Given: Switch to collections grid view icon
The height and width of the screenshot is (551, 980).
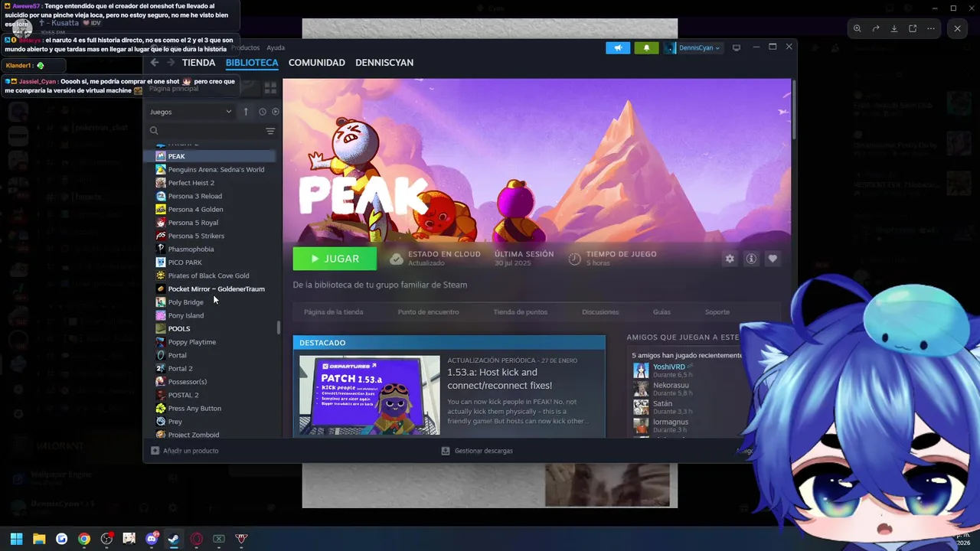Looking at the screenshot, I should pos(270,89).
